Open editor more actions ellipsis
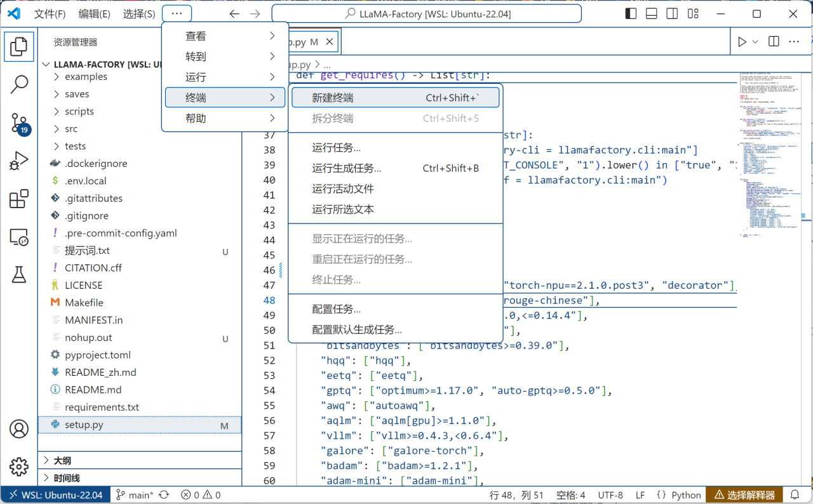The image size is (813, 504). (794, 42)
